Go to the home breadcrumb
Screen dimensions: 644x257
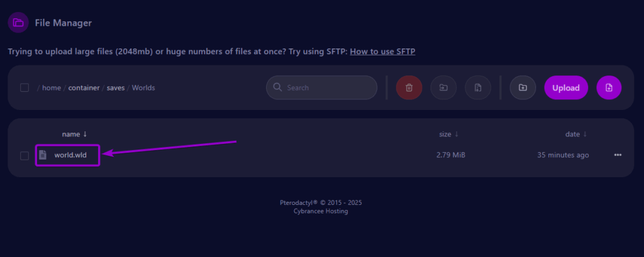52,88
